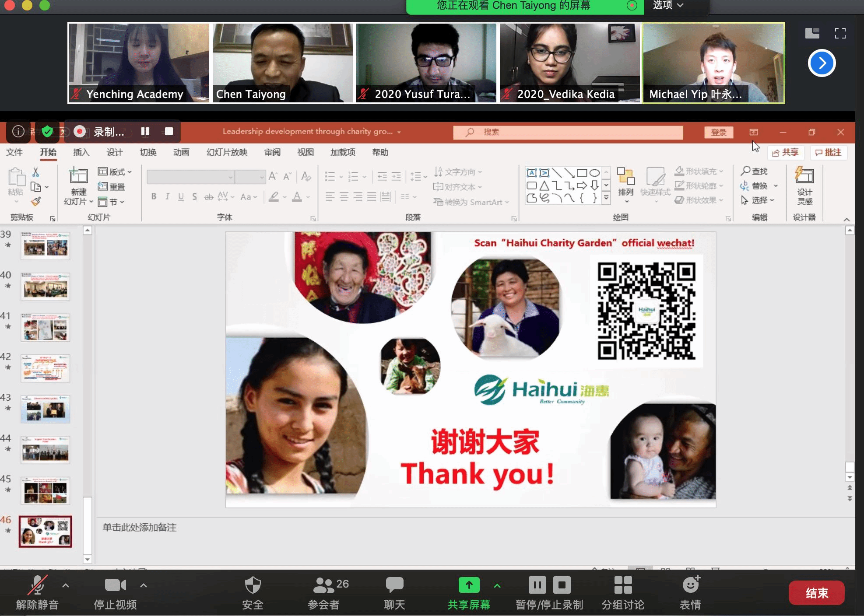Viewport: 864px width, 616px height.
Task: Open the reactions emoji icon
Action: [x=691, y=585]
